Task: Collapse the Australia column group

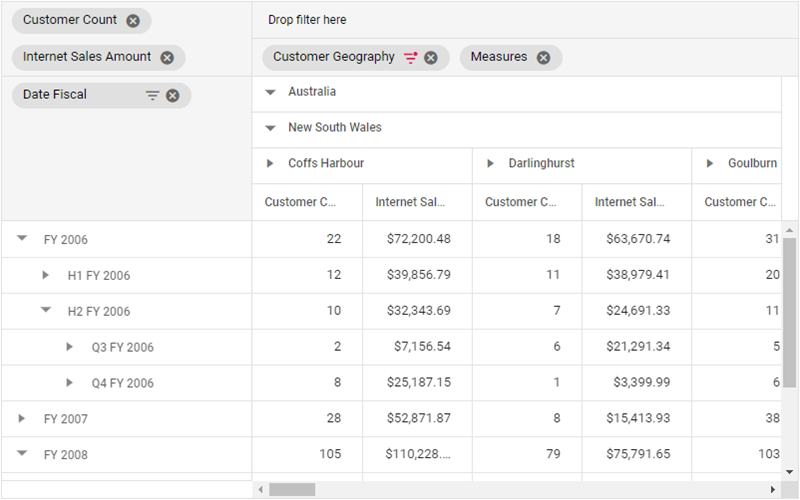Action: (x=270, y=92)
